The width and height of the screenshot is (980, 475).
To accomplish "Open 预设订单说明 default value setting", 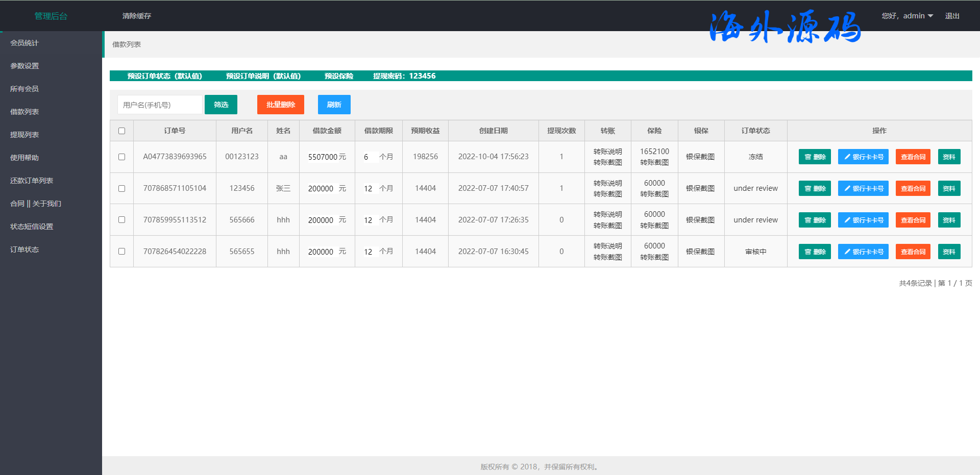I will pos(263,76).
